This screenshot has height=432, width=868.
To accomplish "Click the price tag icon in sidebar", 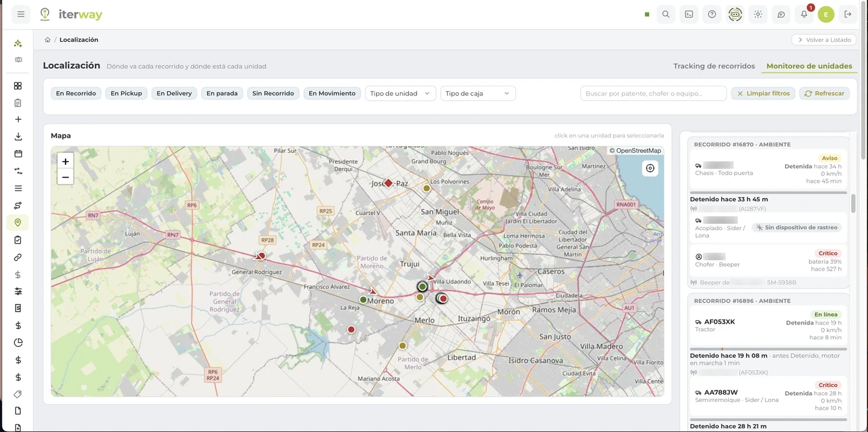I will pos(18,394).
